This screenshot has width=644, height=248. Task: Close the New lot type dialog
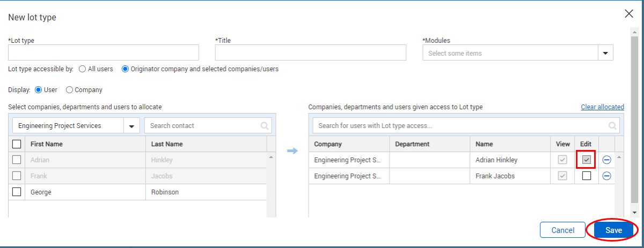pos(629,14)
